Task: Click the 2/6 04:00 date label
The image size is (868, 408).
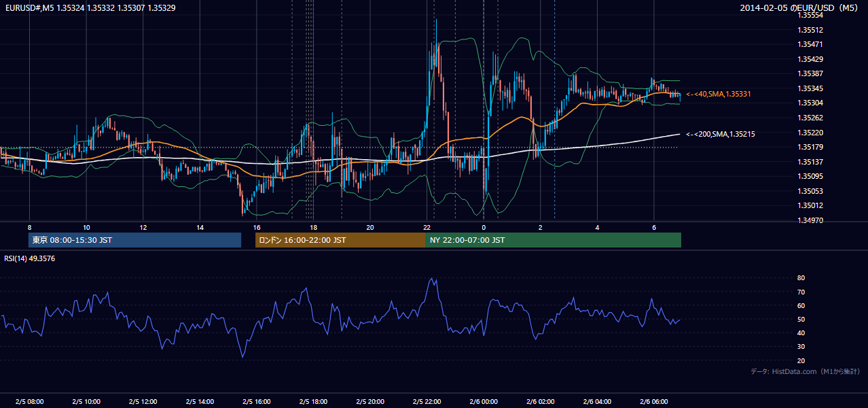Action: pyautogui.click(x=597, y=401)
